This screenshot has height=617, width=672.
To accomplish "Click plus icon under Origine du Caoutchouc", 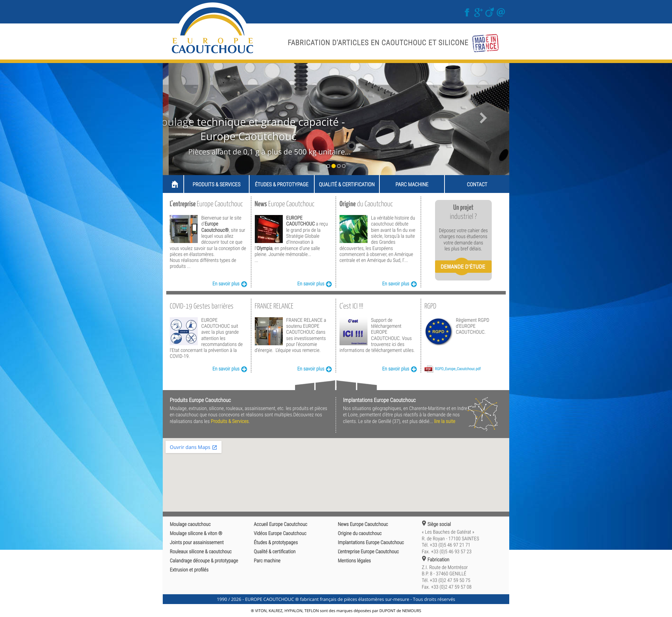I will pyautogui.click(x=414, y=284).
